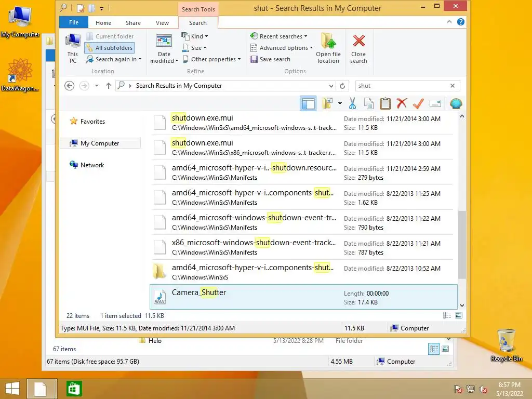Image resolution: width=532 pixels, height=399 pixels.
Task: Click the results vertical scrollbar
Action: pos(462,245)
